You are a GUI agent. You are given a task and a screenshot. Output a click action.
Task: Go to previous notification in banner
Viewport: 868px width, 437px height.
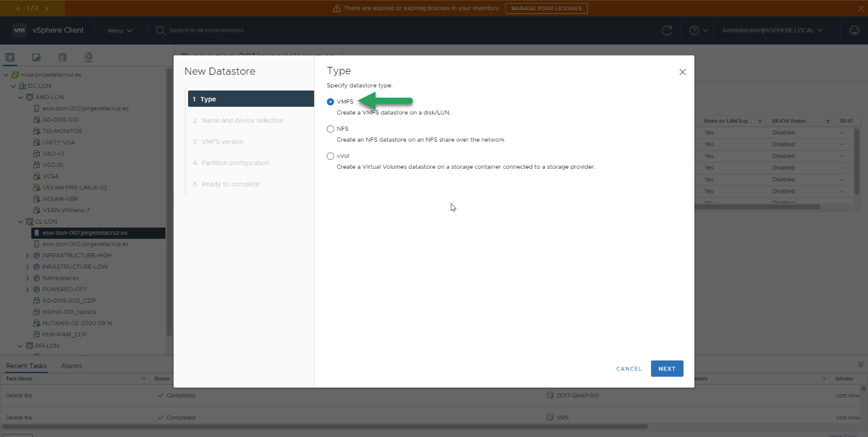(18, 8)
